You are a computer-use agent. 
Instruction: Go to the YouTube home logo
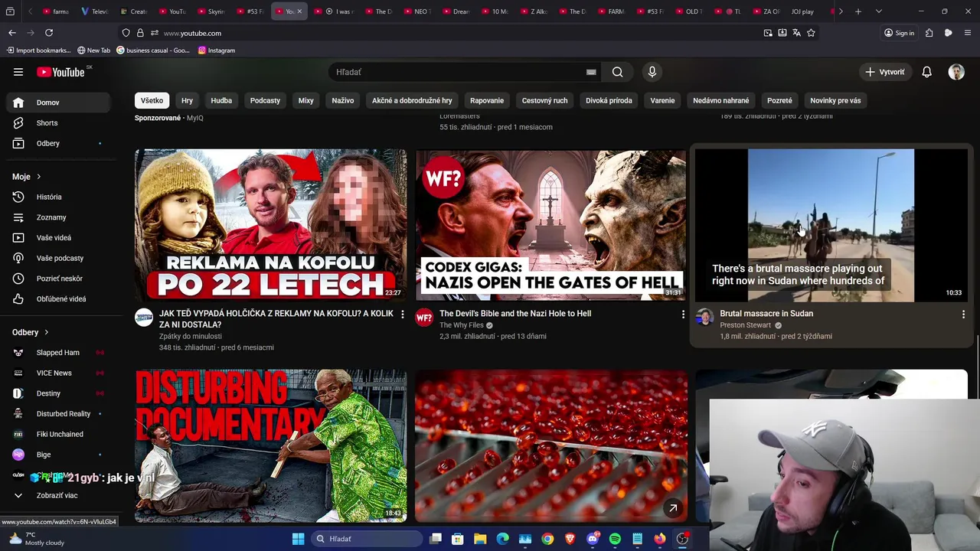(x=60, y=72)
